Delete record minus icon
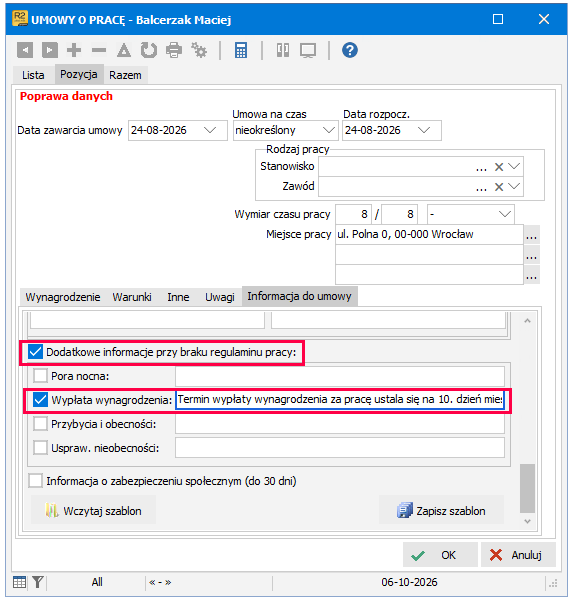The width and height of the screenshot is (575, 608). [99, 50]
